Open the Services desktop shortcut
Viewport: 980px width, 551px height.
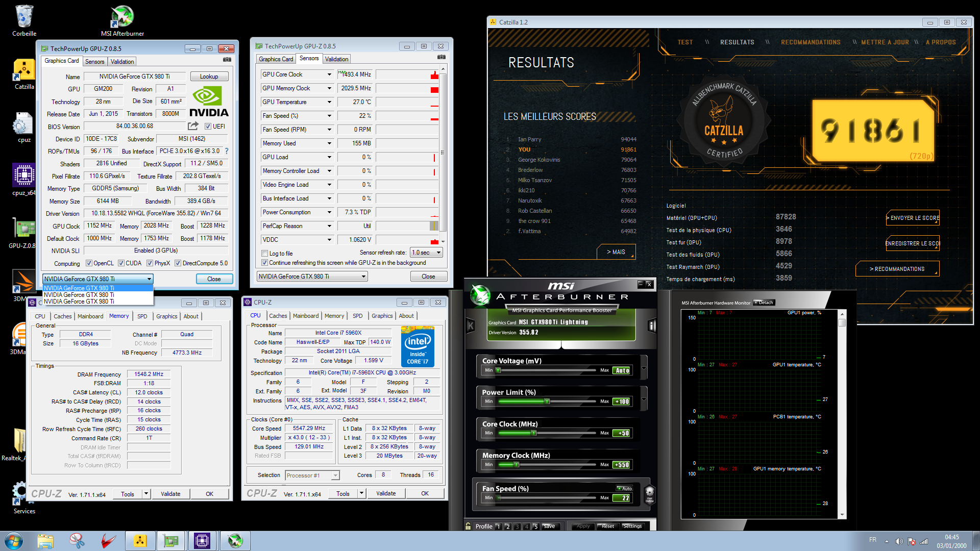[24, 497]
